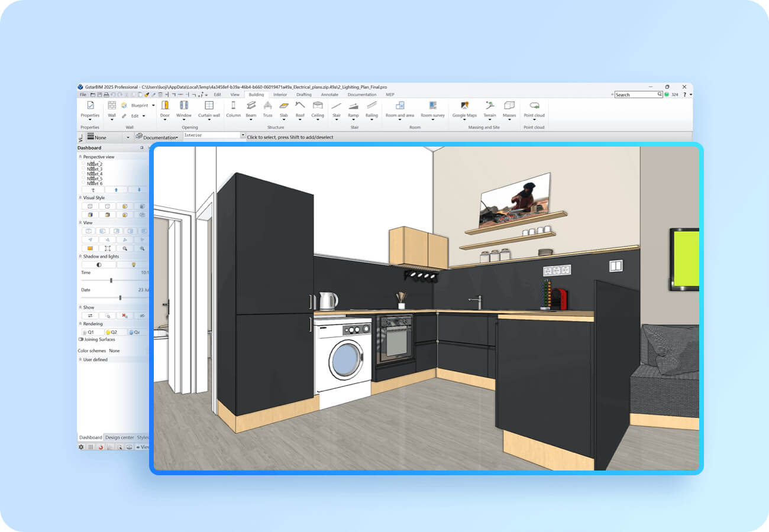The image size is (769, 532).
Task: Click the Slab tool icon
Action: [283, 105]
